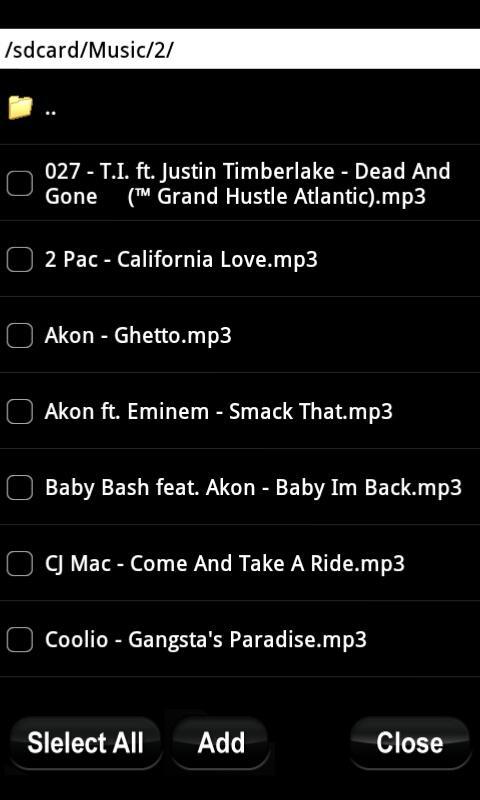Select Coolio - Gangsta's Paradise.mp3 row text

point(206,640)
